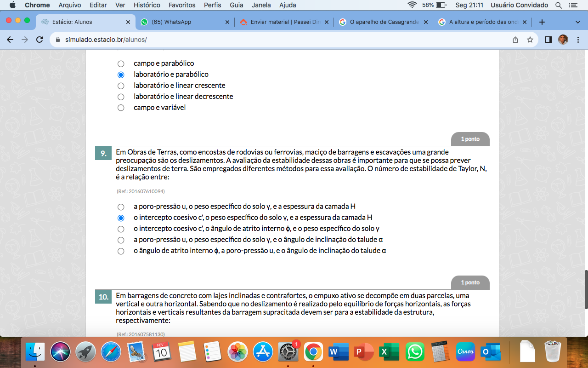Click the browser reload page icon
The image size is (588, 368).
click(40, 40)
